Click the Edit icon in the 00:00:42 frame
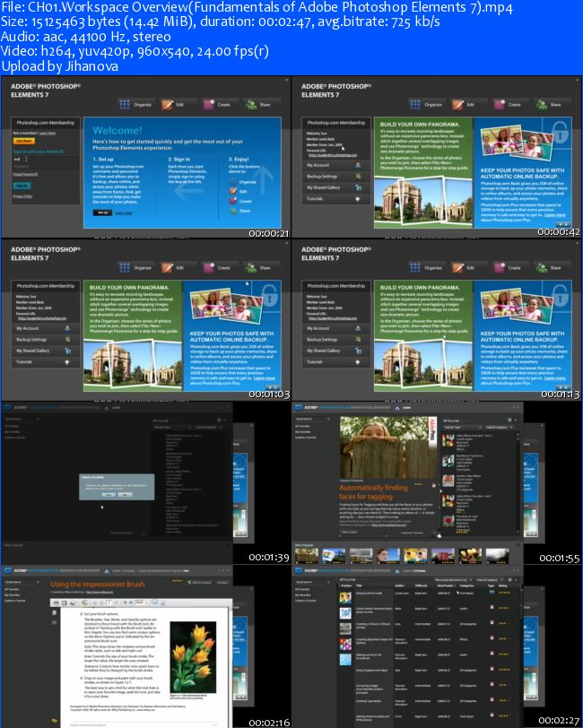 click(x=457, y=105)
